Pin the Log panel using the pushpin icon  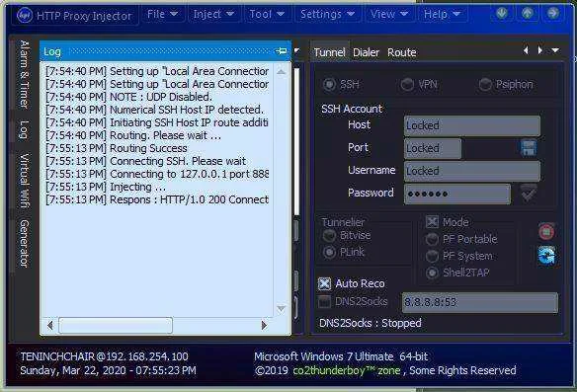coord(282,51)
